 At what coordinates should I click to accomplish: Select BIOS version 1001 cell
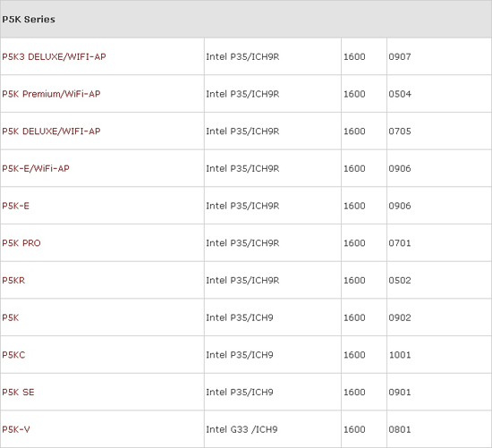[x=439, y=355]
